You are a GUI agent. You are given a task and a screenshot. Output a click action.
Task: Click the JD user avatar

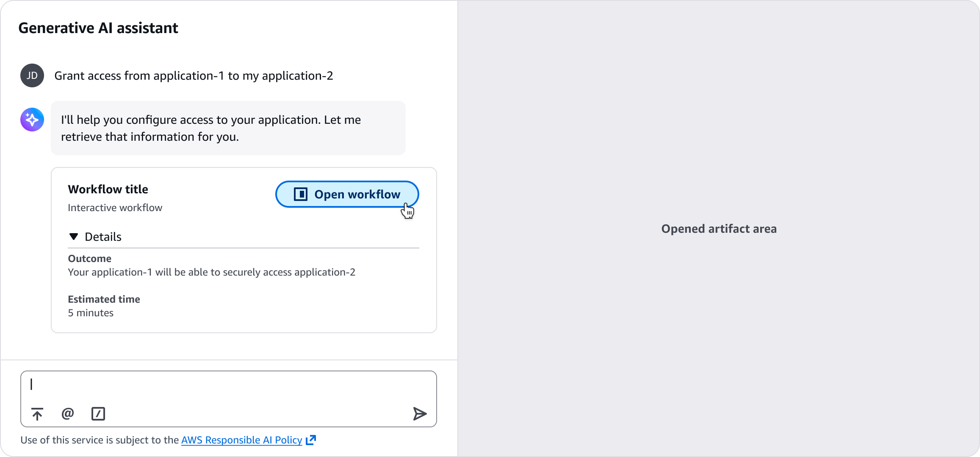point(32,75)
